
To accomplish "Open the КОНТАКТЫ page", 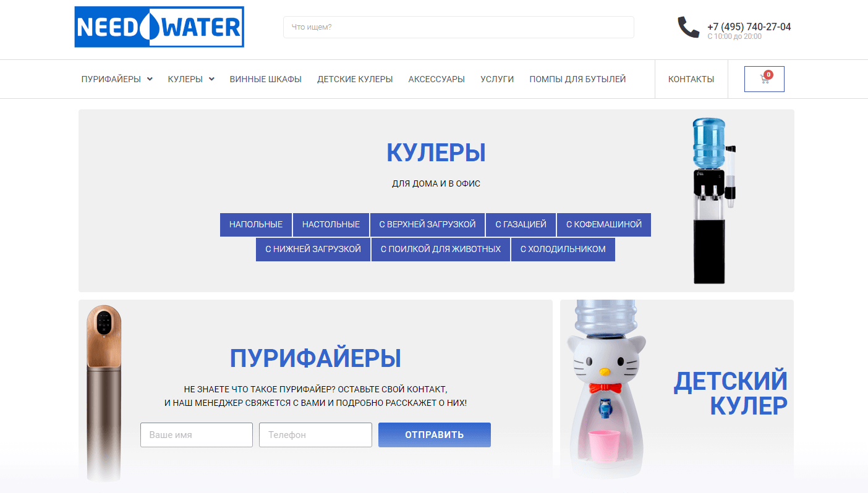I will pos(691,79).
